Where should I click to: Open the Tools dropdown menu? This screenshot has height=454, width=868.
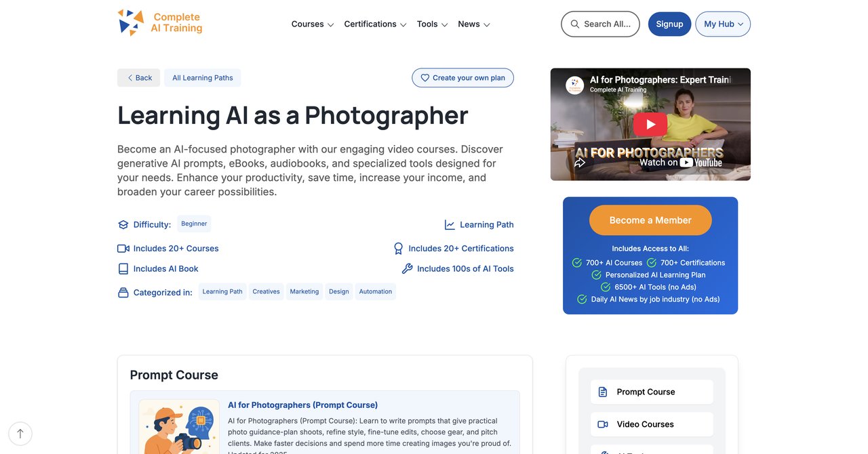click(432, 24)
